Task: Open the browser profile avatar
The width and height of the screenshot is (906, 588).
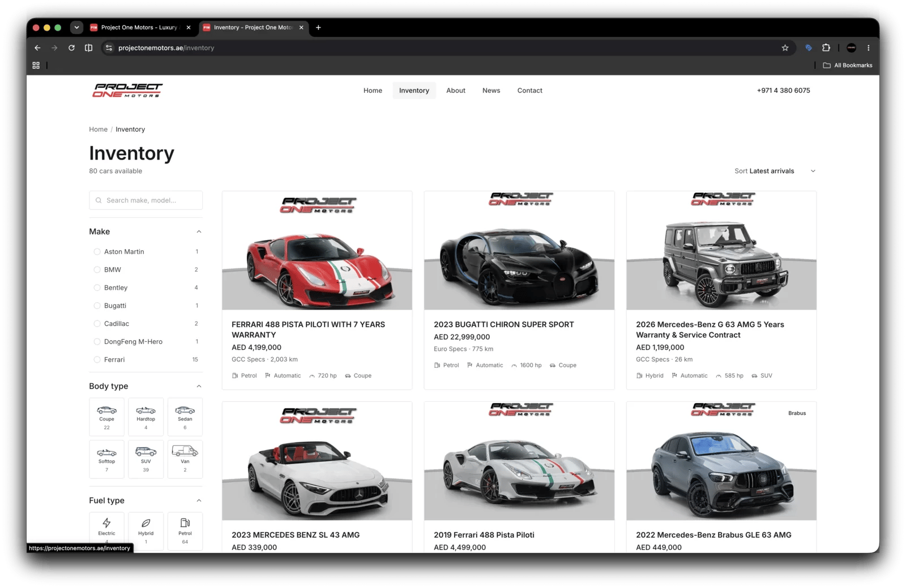Action: [x=851, y=48]
